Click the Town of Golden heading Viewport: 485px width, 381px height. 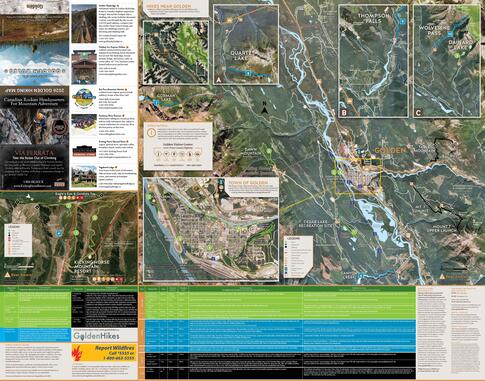(248, 183)
